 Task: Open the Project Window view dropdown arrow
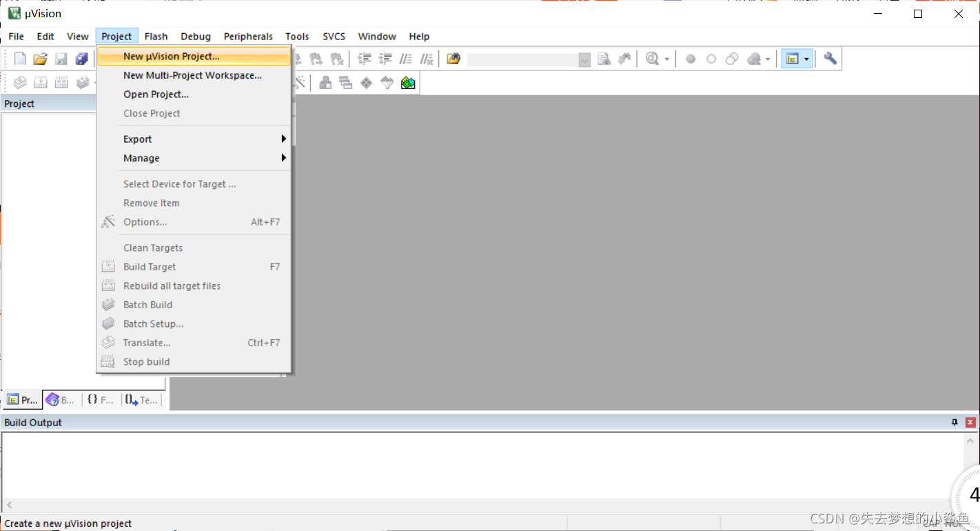click(x=806, y=59)
